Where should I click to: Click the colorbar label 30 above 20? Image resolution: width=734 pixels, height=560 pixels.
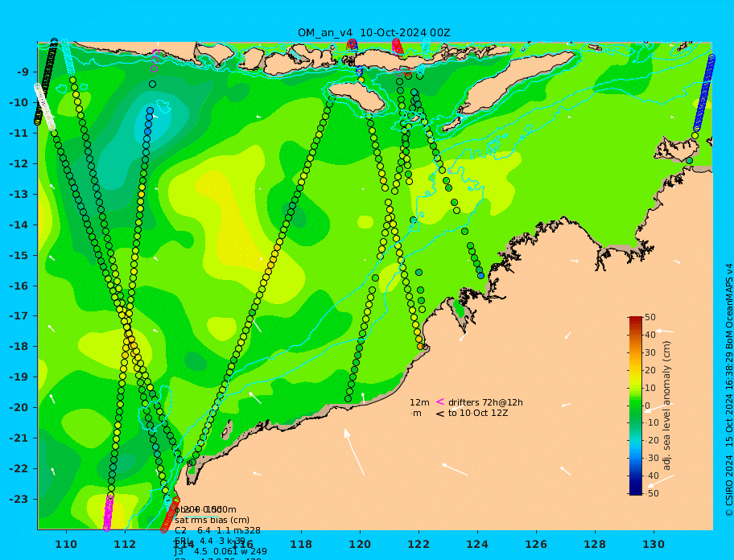click(650, 352)
